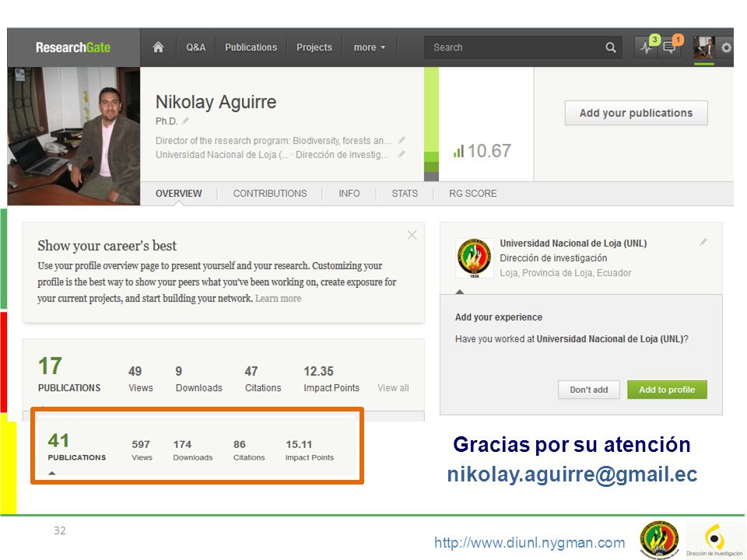Click the Don't add button

(x=589, y=390)
